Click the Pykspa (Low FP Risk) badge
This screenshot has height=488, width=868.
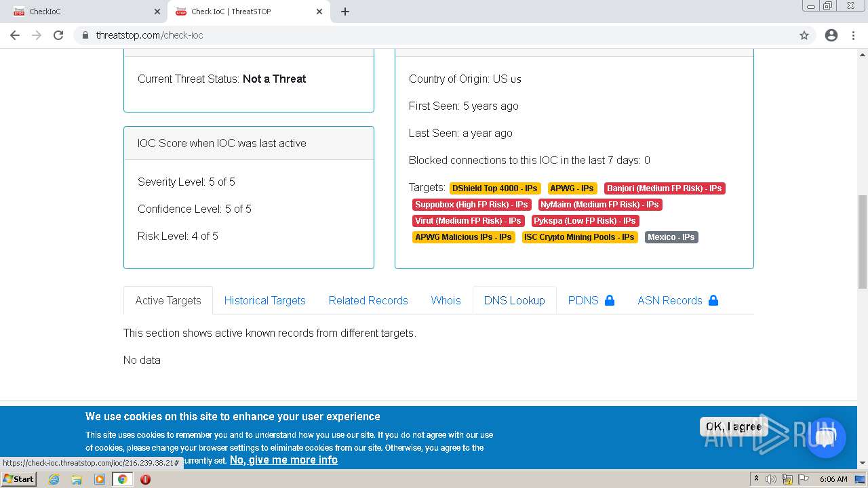click(x=585, y=221)
